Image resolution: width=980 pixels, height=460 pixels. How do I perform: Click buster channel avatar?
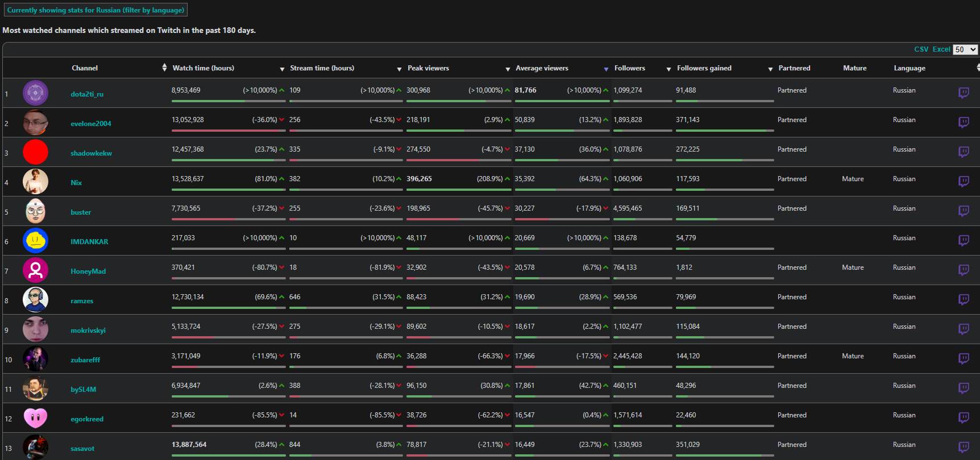pos(35,211)
